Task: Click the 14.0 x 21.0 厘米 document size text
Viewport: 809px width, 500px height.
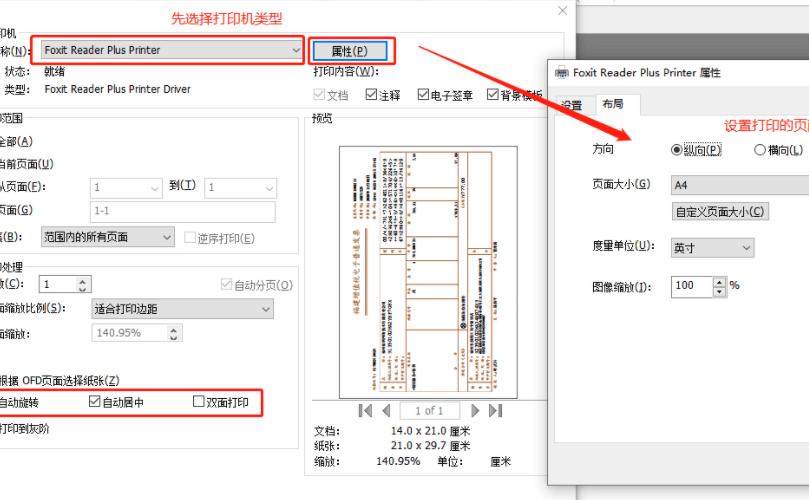Action: (430, 430)
